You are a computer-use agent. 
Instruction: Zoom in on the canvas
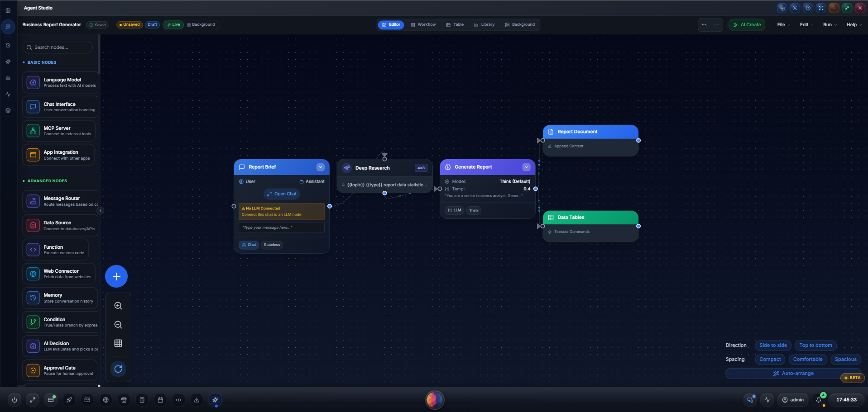(x=118, y=306)
